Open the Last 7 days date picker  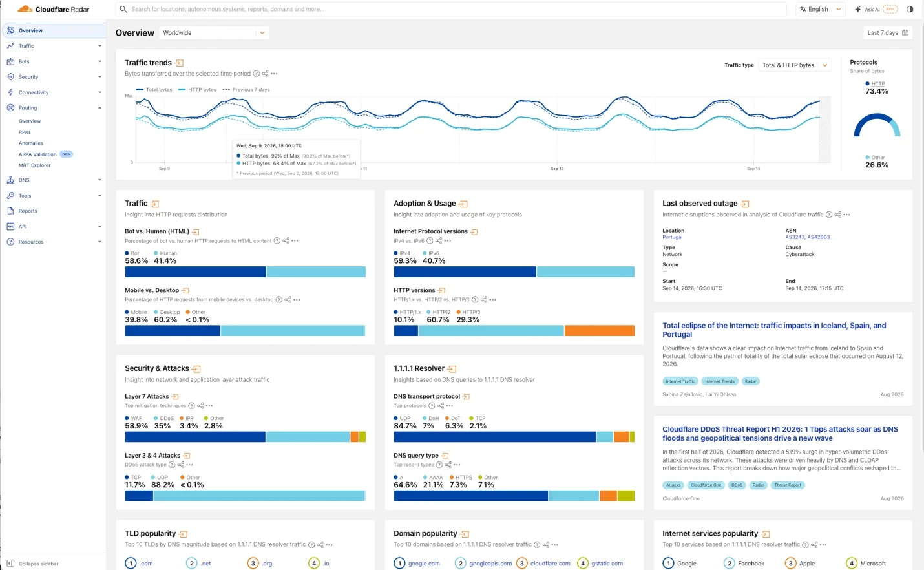click(888, 33)
